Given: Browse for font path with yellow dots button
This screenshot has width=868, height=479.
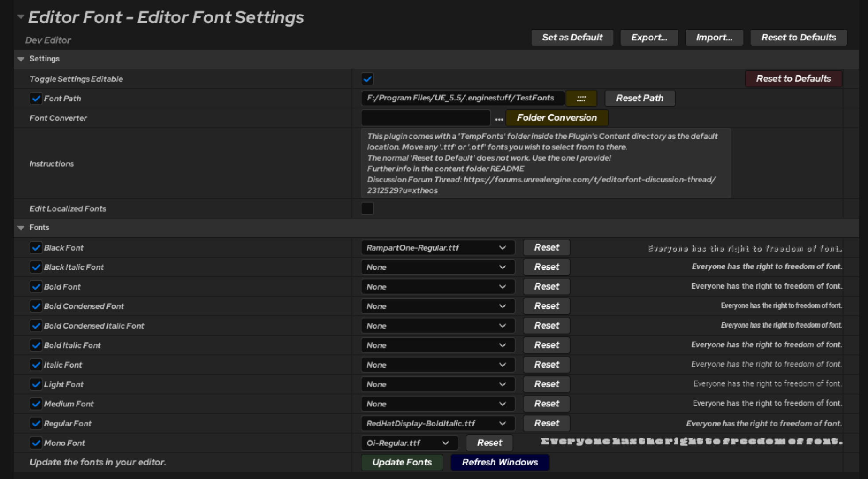Looking at the screenshot, I should pos(581,98).
